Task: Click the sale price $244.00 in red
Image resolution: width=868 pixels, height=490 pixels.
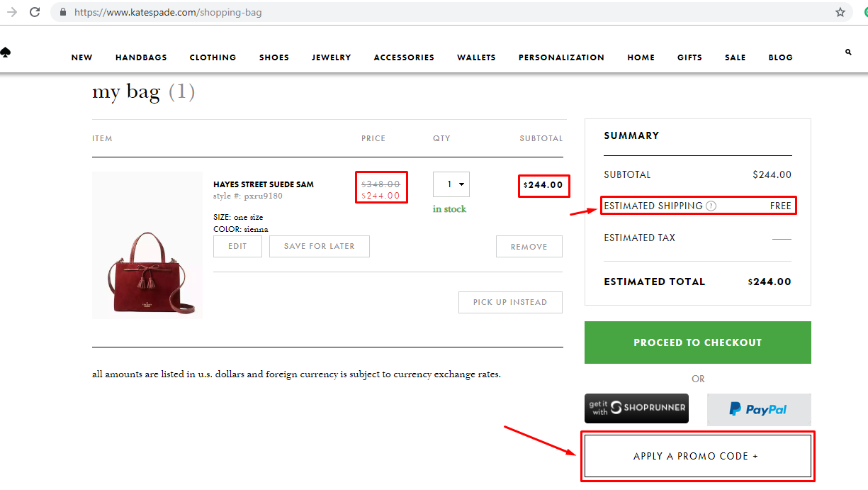Action: click(x=381, y=196)
